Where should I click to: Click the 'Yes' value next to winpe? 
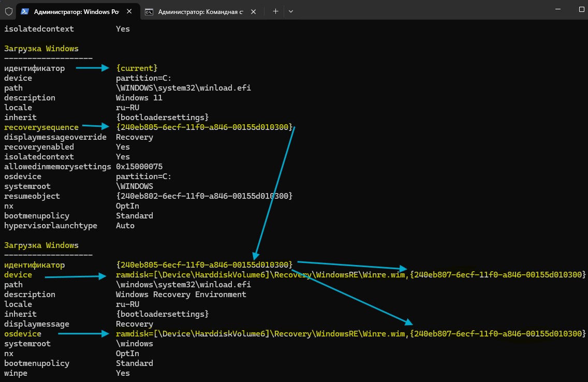coord(123,373)
